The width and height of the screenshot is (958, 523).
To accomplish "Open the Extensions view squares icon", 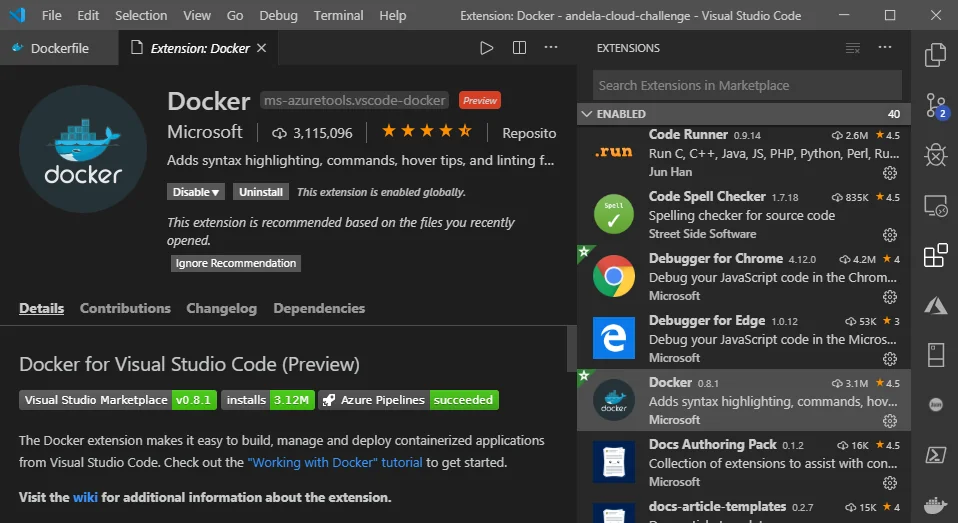I will [935, 255].
